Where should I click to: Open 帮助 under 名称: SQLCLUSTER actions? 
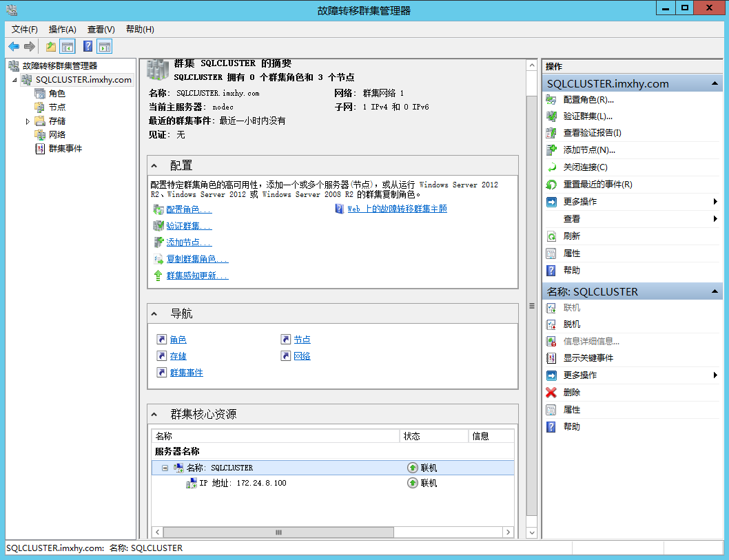[571, 426]
